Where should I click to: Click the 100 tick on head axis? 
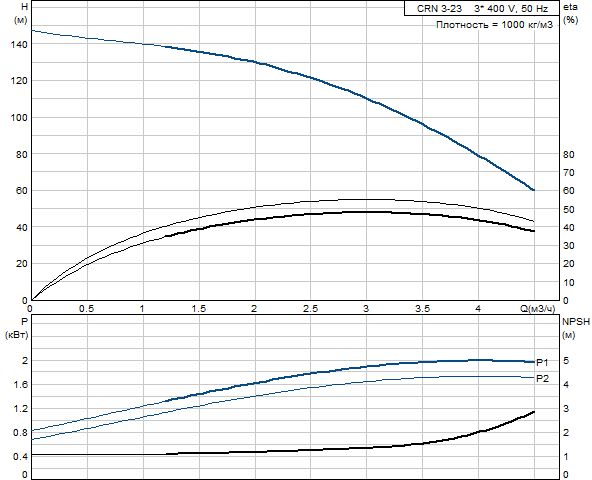19,117
